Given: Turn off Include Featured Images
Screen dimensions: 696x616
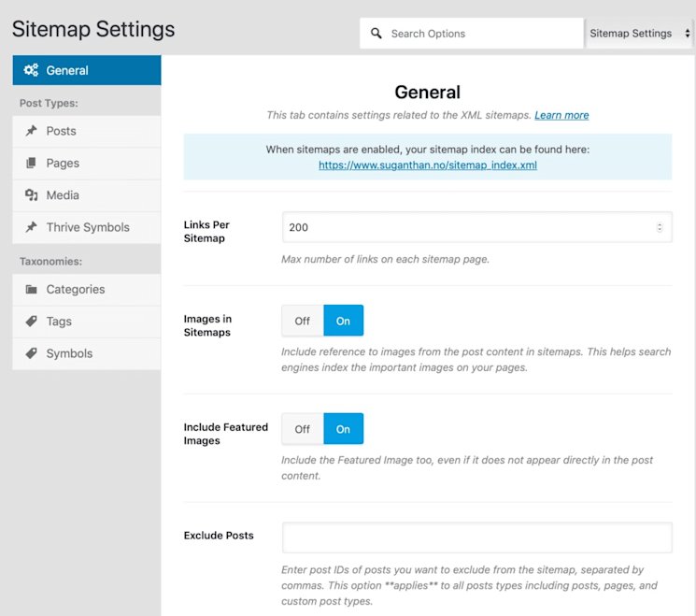Looking at the screenshot, I should 303,429.
